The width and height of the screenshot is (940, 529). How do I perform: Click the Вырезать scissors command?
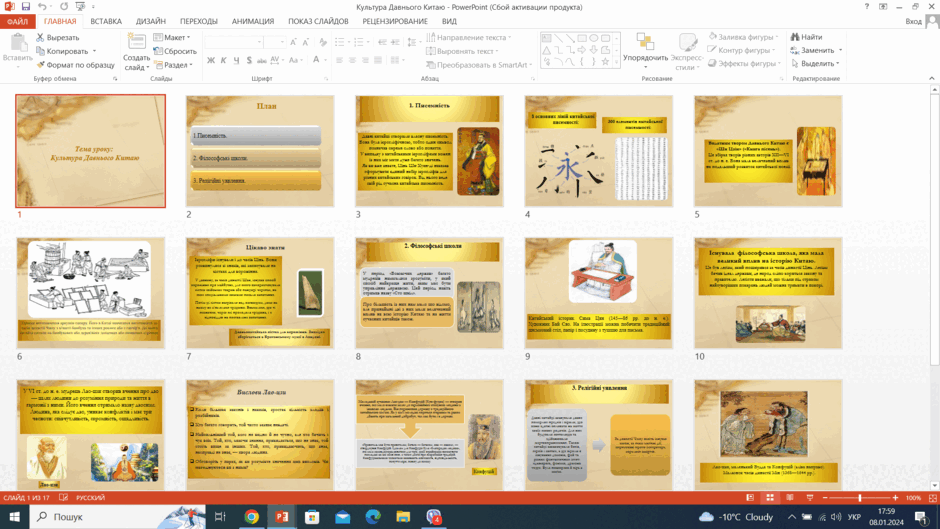58,37
